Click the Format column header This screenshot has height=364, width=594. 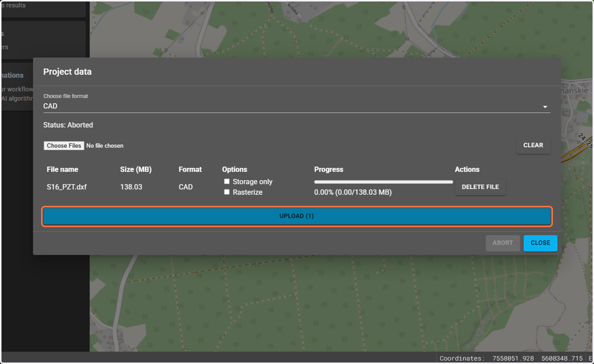[x=190, y=169]
